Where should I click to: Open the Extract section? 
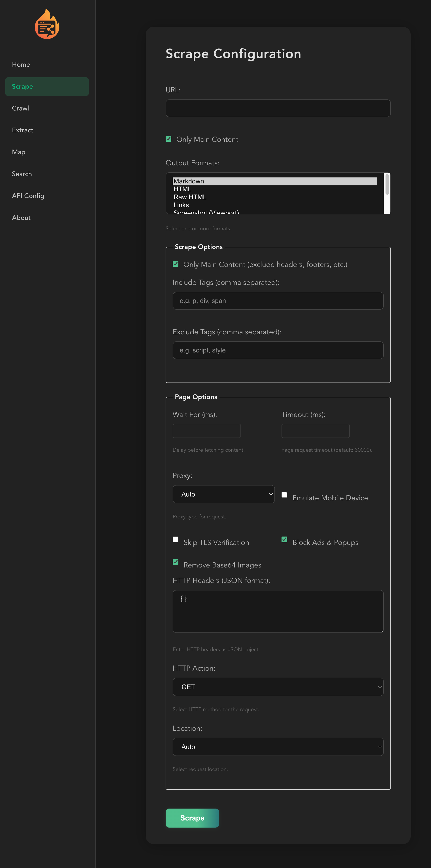point(23,130)
